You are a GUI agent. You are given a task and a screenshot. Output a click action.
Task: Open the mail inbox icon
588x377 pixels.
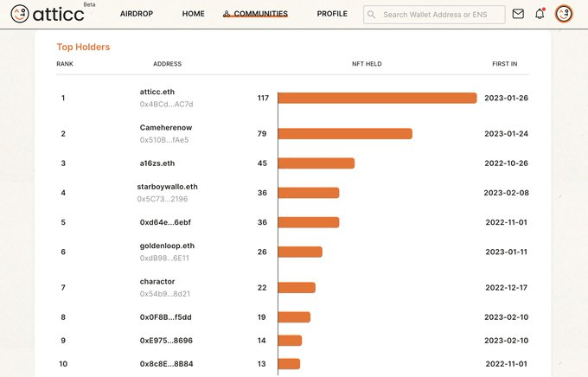pos(518,14)
